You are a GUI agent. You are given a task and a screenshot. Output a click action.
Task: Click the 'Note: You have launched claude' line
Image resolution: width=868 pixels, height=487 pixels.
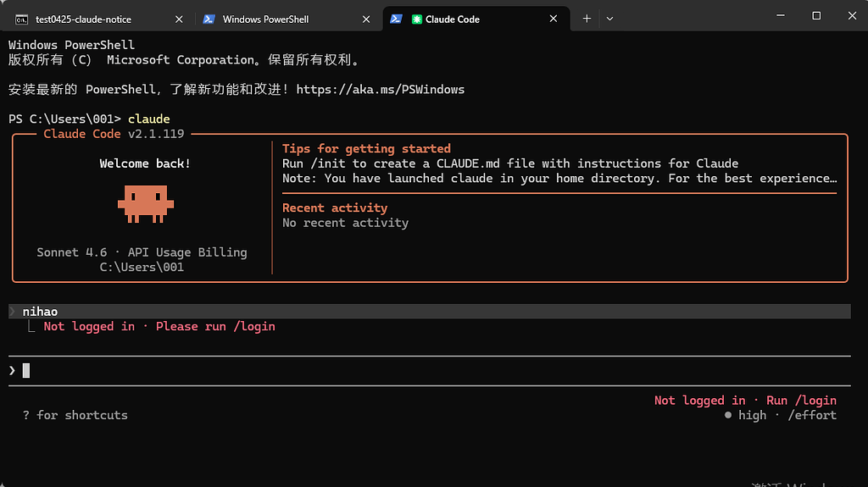pyautogui.click(x=559, y=178)
